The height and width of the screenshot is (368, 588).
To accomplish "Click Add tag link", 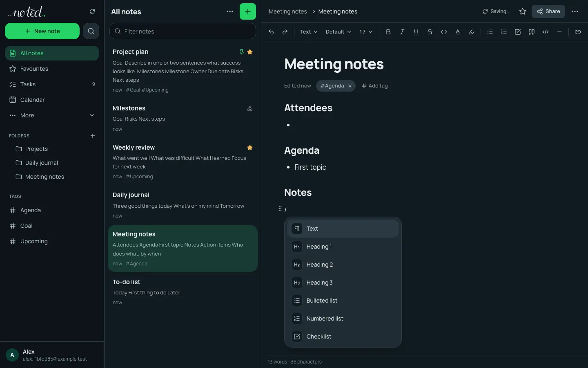I will click(x=374, y=86).
